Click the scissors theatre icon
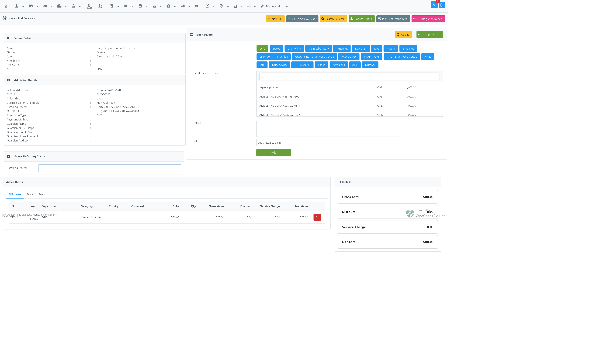 [126, 6]
